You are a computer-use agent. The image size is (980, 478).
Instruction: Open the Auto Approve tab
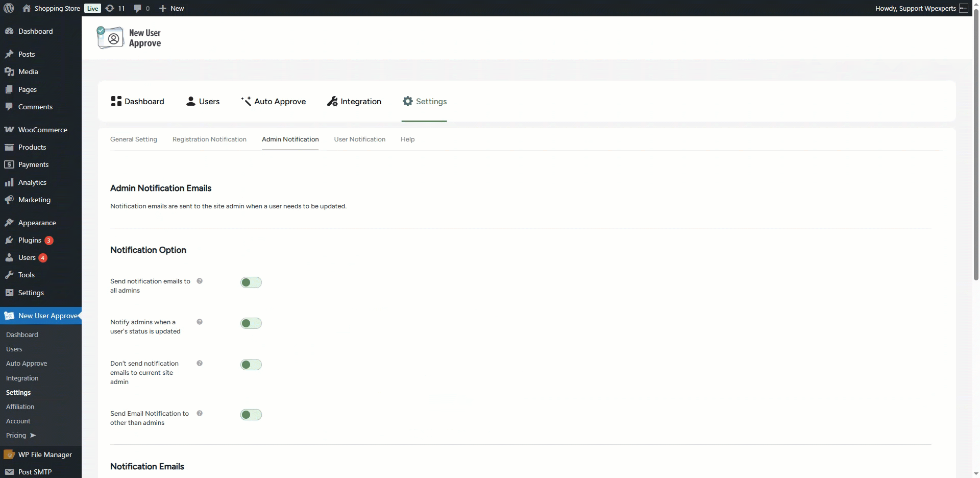(x=273, y=102)
